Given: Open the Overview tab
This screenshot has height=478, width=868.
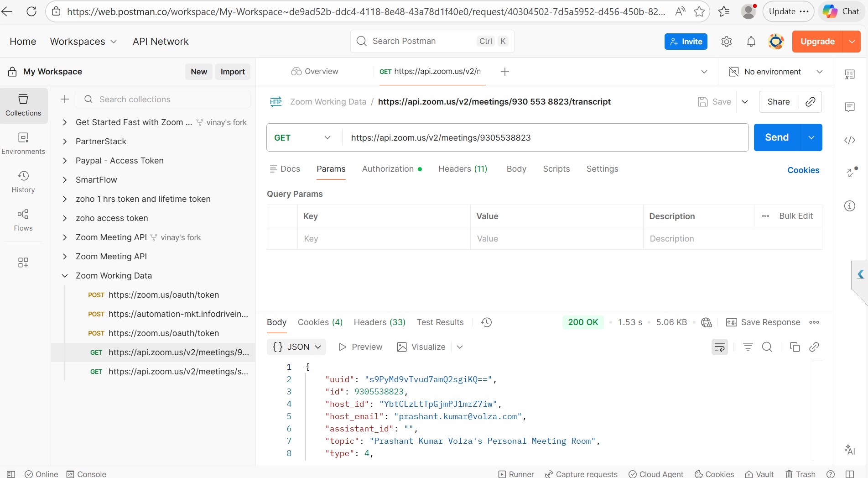Looking at the screenshot, I should pyautogui.click(x=315, y=72).
